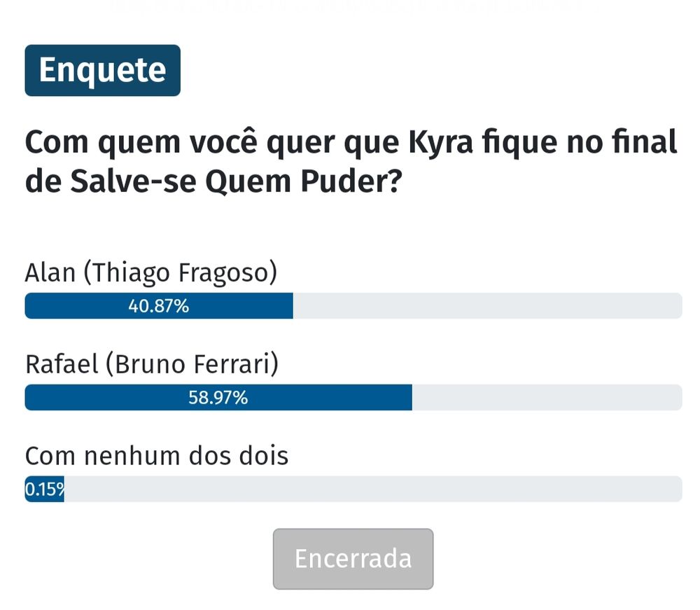
Task: Click empty gray area of nenhum bar
Action: coord(373,489)
